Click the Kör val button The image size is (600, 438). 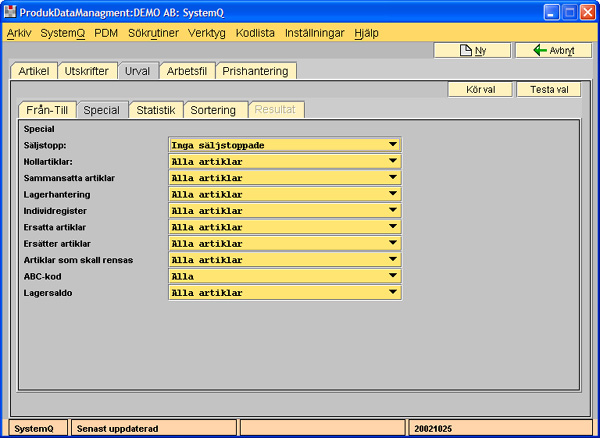click(x=480, y=89)
